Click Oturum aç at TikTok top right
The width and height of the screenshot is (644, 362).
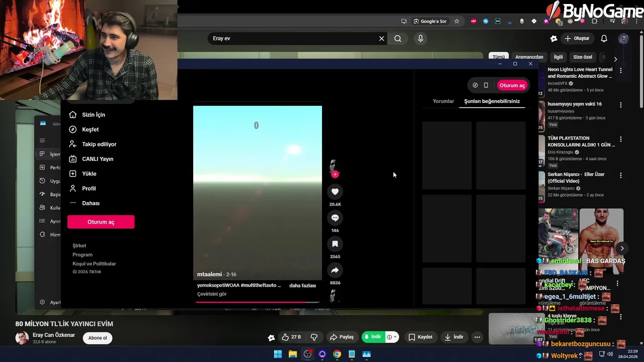click(512, 85)
